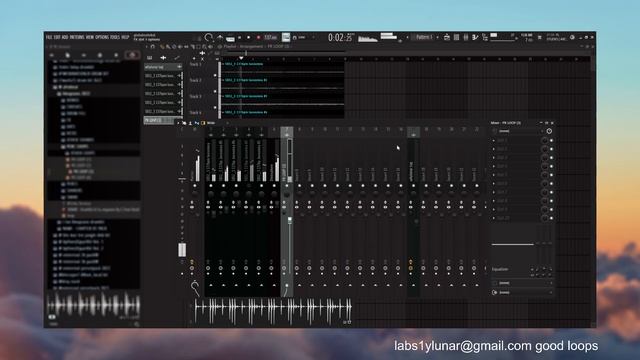Open the bottom mixer output (none) dropdown
The image size is (640, 360).
(523, 293)
